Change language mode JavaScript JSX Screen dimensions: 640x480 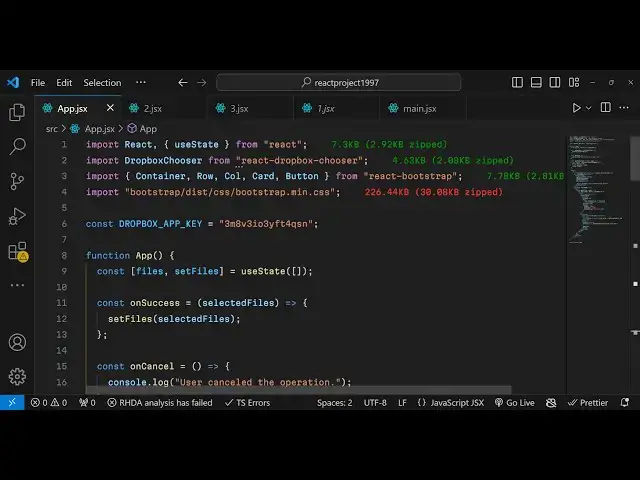pos(457,402)
